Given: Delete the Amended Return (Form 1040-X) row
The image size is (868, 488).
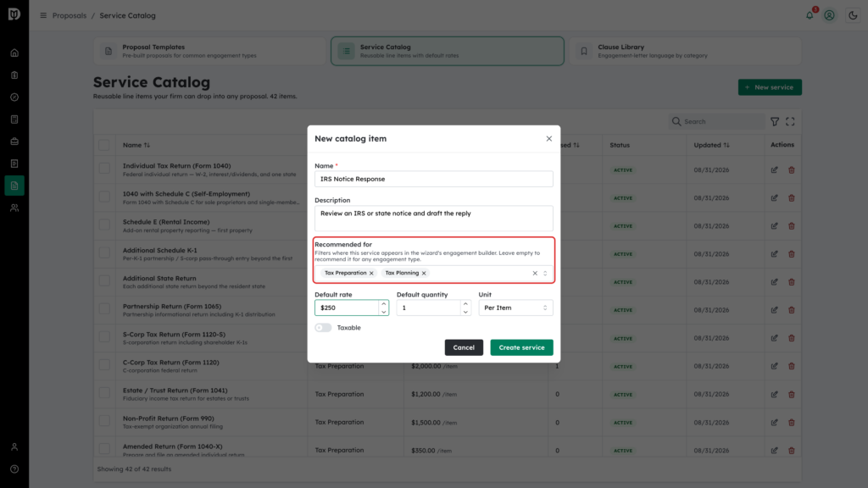Looking at the screenshot, I should pos(792,451).
